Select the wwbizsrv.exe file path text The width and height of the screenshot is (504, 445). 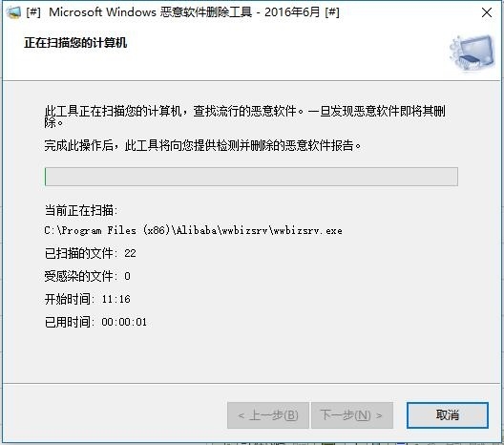[x=193, y=230]
